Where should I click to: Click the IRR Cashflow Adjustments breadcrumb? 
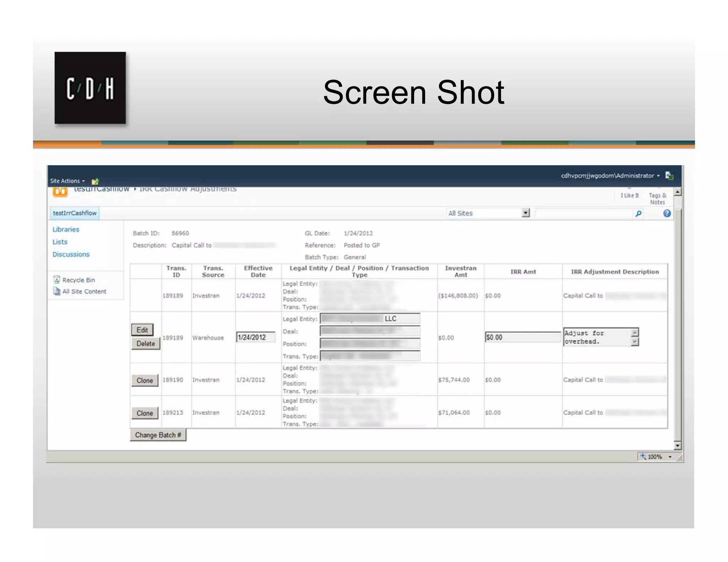click(x=188, y=189)
